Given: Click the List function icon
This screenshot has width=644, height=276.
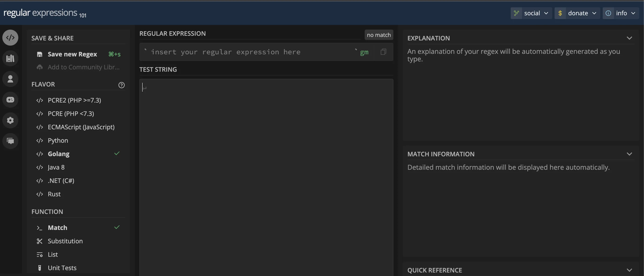Looking at the screenshot, I should click(39, 255).
